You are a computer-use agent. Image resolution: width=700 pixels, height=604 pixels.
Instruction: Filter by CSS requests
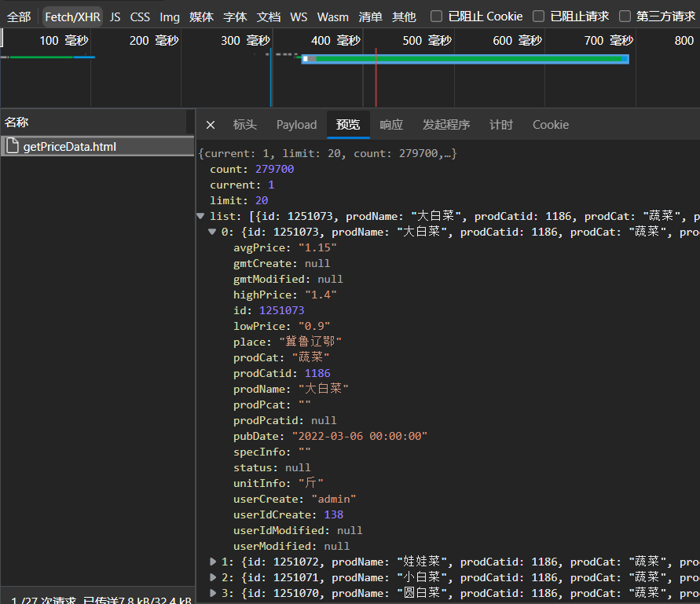pos(140,17)
